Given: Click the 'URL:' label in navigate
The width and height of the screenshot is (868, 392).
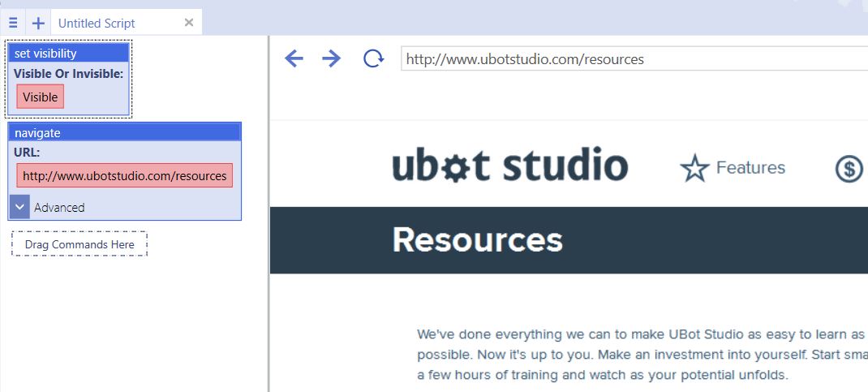Looking at the screenshot, I should click(27, 153).
